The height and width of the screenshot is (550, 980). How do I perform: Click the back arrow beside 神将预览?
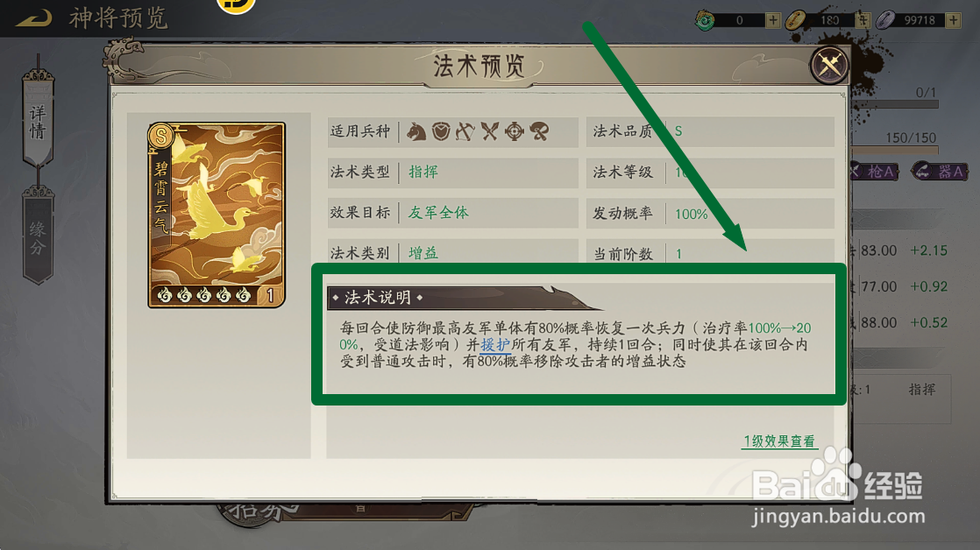click(34, 18)
